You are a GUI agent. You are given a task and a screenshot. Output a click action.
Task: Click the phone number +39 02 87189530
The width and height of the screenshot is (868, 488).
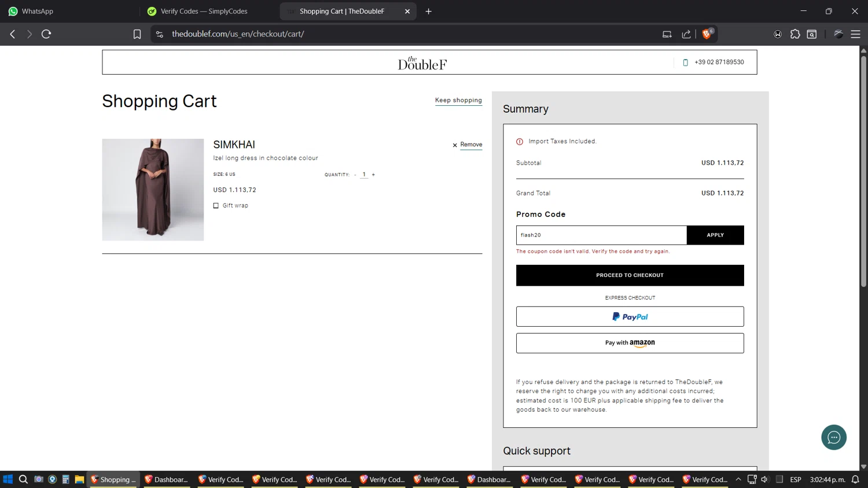(x=719, y=62)
